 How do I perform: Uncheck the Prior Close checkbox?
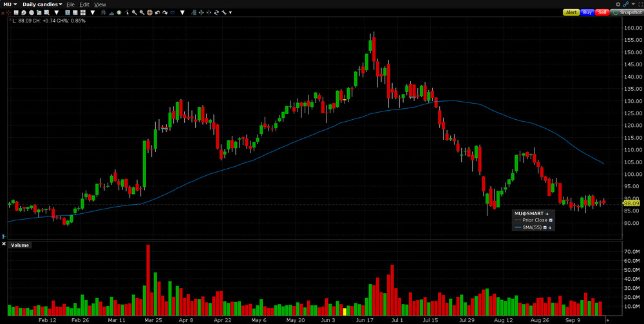click(x=551, y=220)
